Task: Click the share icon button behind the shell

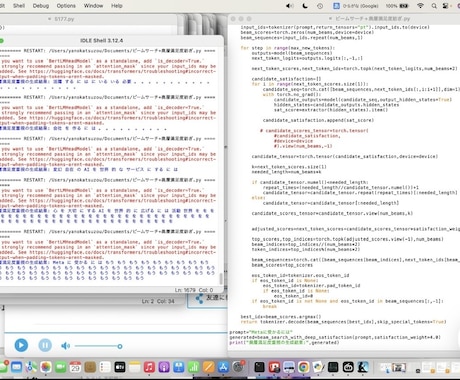Action: (199, 298)
